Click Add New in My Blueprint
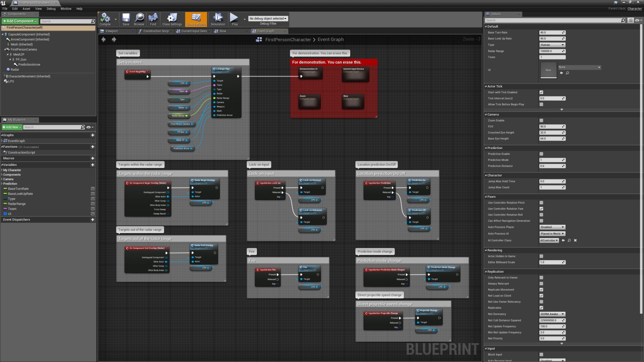 pos(12,127)
